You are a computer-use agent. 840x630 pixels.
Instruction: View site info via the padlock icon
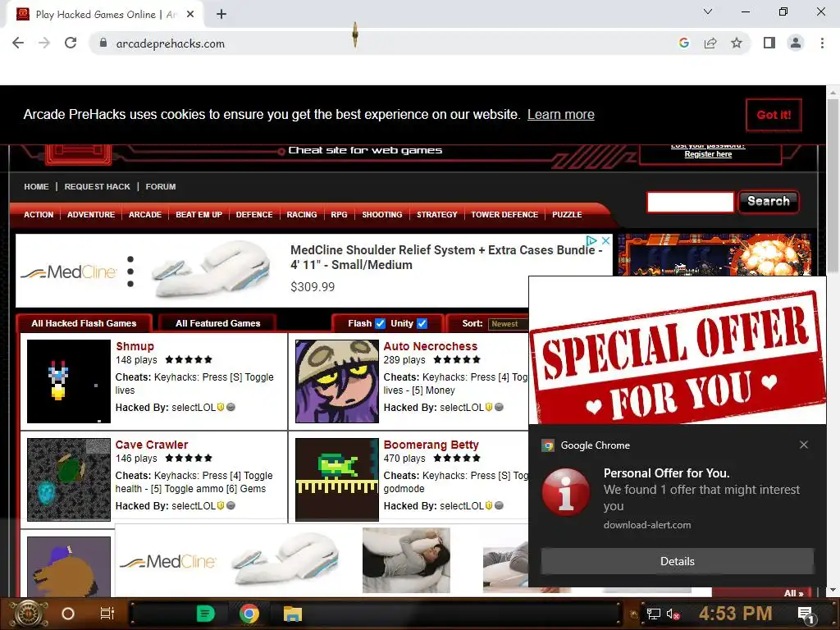[103, 43]
